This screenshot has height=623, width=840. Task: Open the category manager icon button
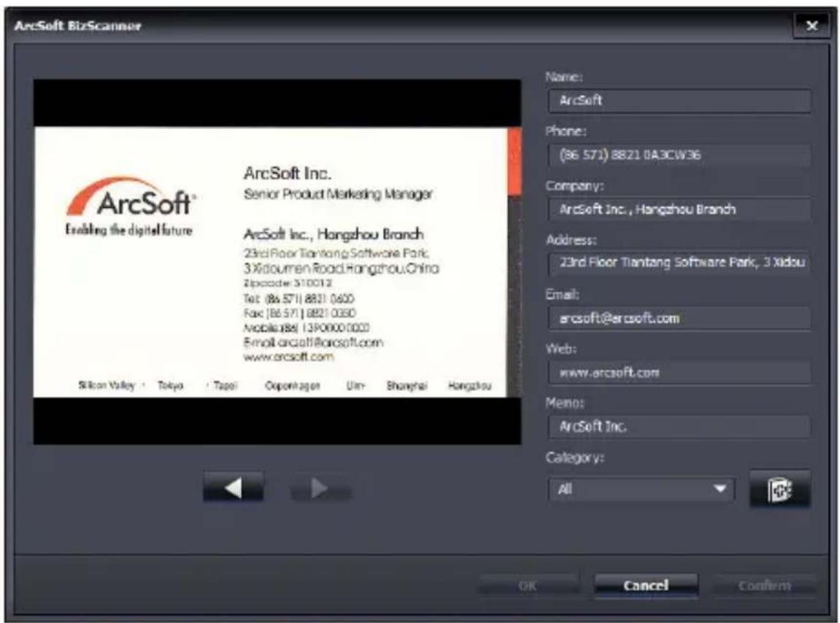779,489
